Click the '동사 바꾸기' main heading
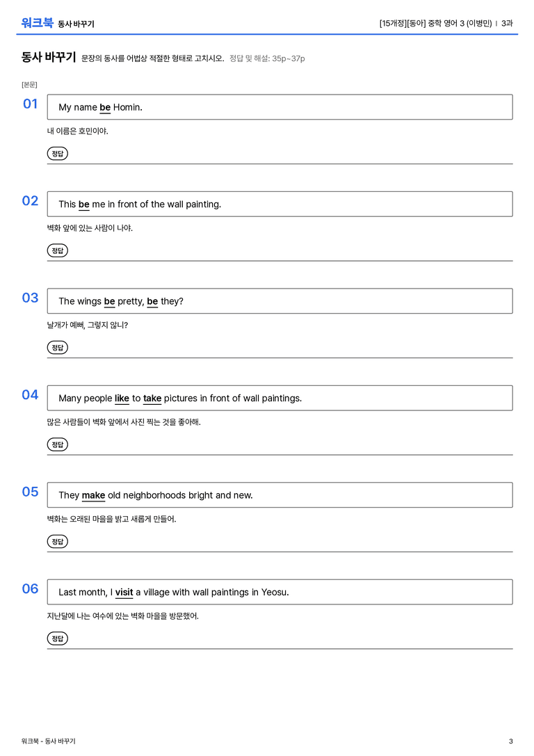The image size is (534, 756). [x=49, y=57]
